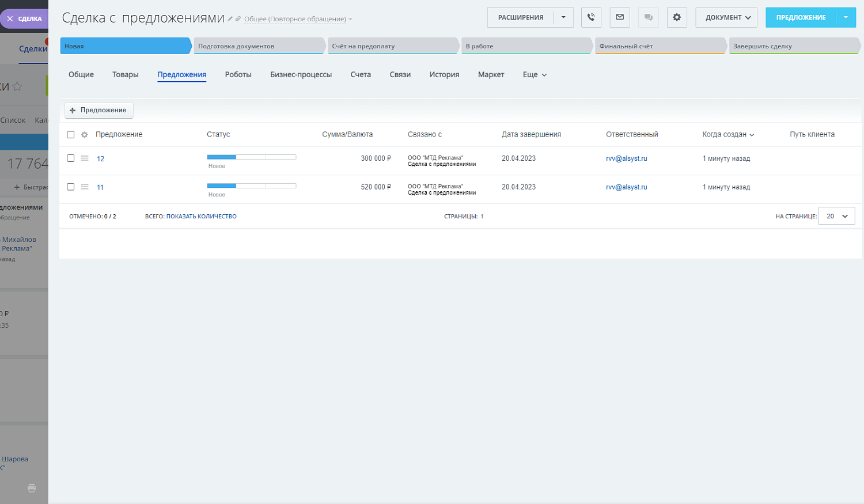This screenshot has width=864, height=504.
Task: Open the История tab
Action: [x=444, y=75]
